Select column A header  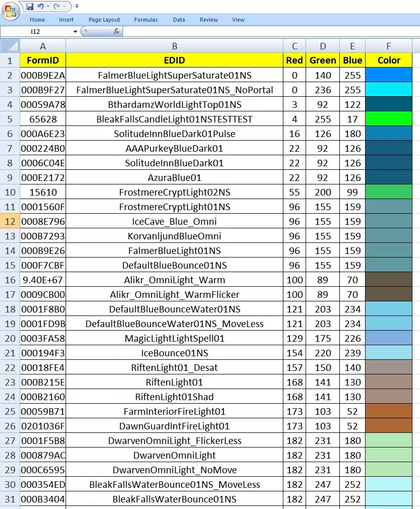[43, 46]
